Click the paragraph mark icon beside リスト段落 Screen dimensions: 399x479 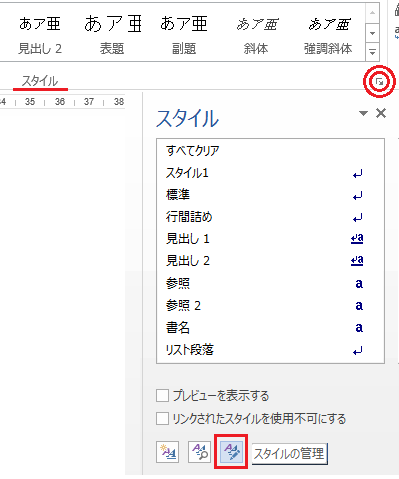358,351
